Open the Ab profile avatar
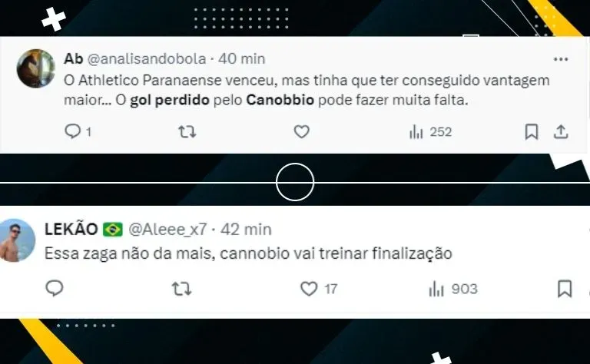This screenshot has width=590, height=364. 36,68
